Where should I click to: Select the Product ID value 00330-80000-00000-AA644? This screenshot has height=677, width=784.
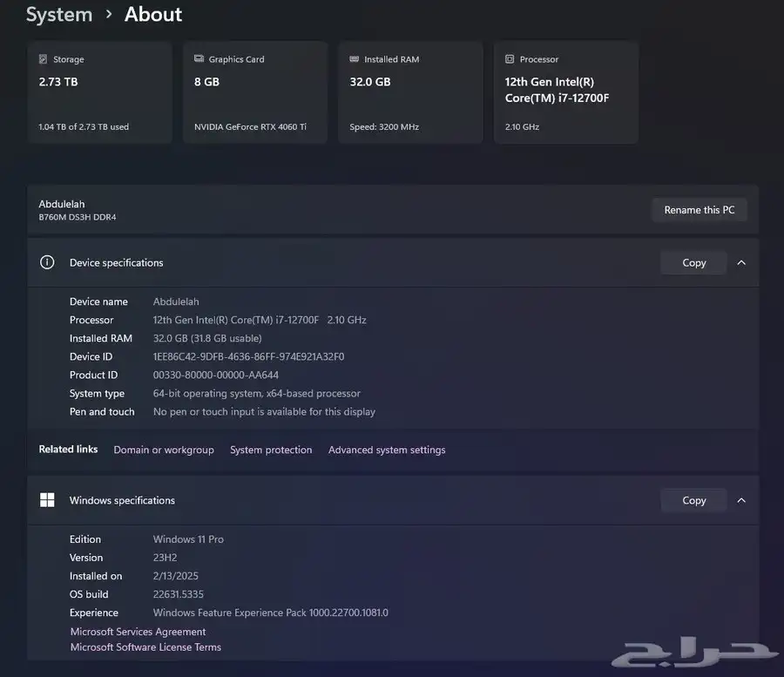coord(215,375)
